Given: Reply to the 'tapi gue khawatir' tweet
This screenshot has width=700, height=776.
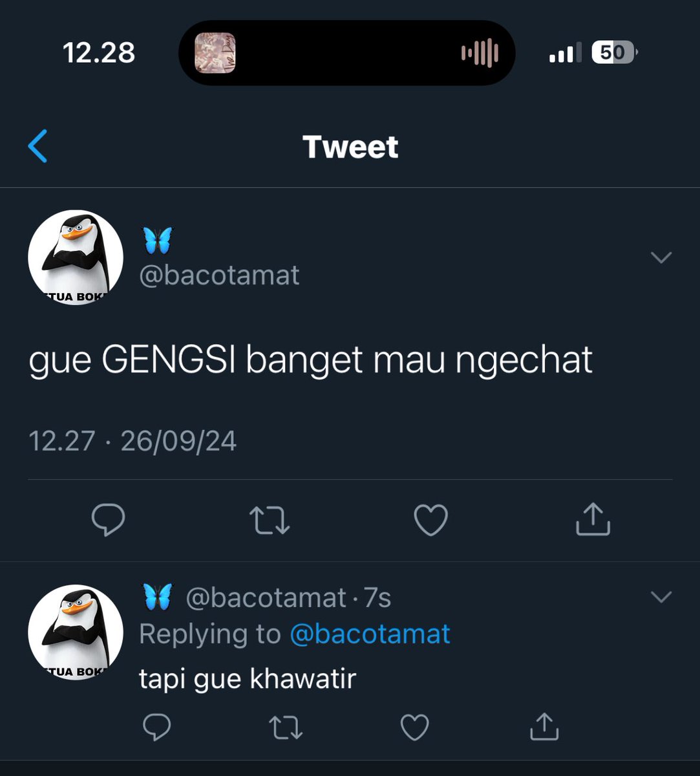Looking at the screenshot, I should click(x=156, y=727).
